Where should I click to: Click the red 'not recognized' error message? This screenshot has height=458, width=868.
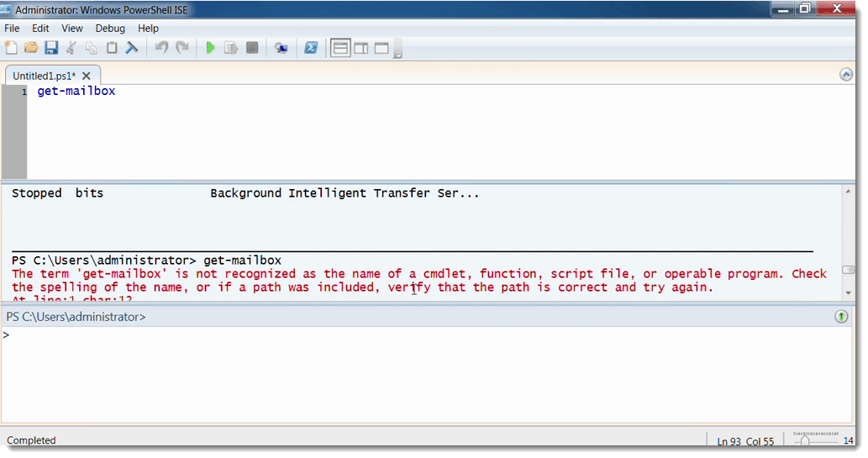click(419, 280)
